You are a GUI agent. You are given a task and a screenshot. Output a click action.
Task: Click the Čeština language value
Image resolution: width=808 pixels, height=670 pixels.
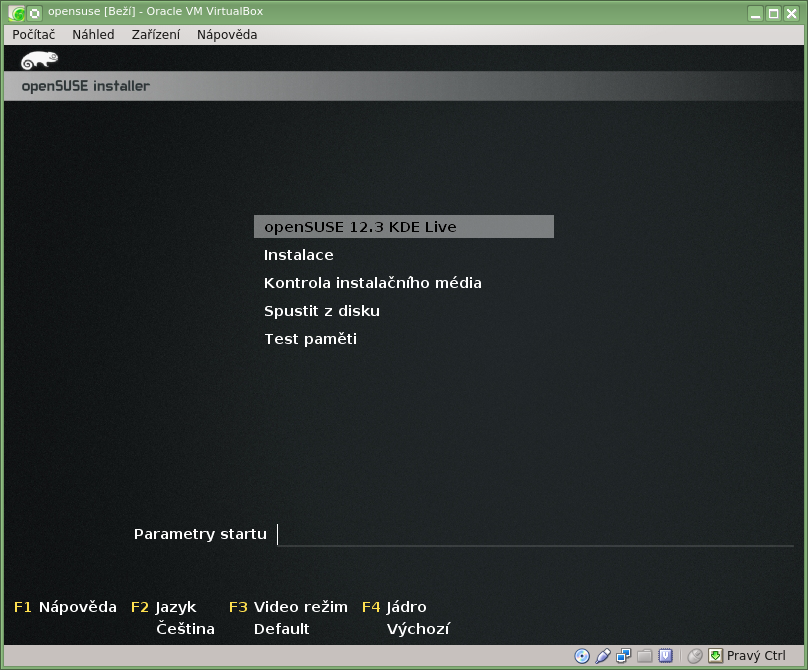tap(186, 629)
